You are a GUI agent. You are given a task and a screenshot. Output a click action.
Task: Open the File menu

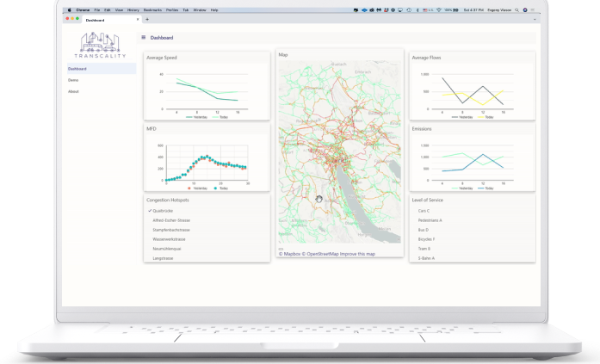point(97,10)
